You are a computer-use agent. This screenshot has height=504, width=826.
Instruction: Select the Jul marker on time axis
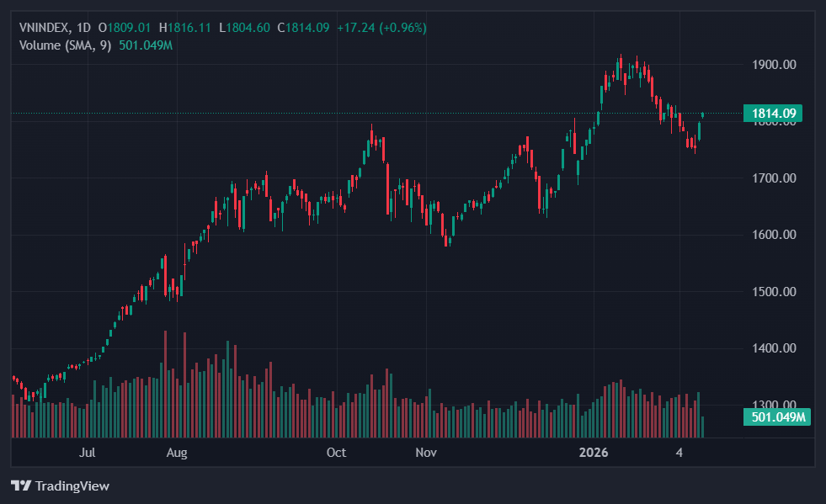(x=87, y=453)
